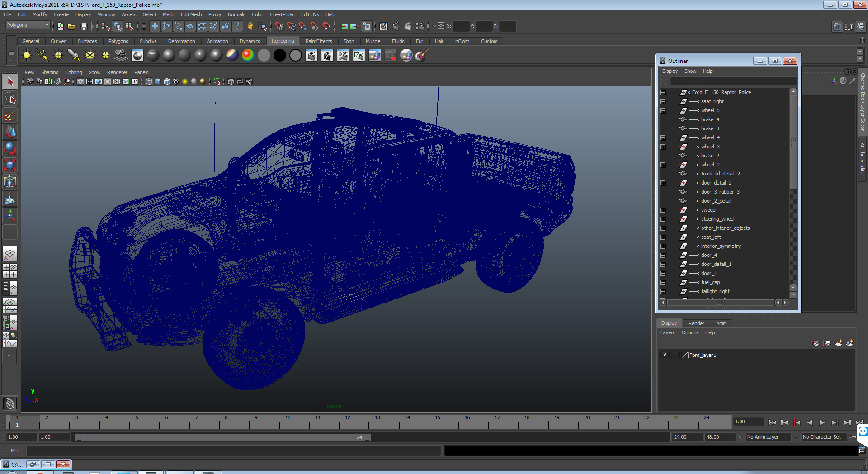Viewport: 868px width, 474px height.
Task: Click the Layers menu in layer editor
Action: tap(668, 332)
